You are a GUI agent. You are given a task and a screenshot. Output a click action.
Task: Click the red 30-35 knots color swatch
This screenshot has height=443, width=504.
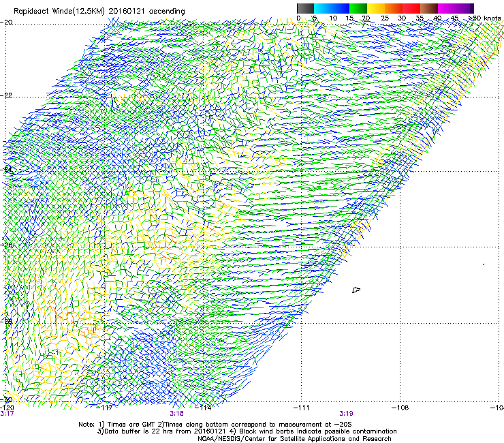(411, 8)
